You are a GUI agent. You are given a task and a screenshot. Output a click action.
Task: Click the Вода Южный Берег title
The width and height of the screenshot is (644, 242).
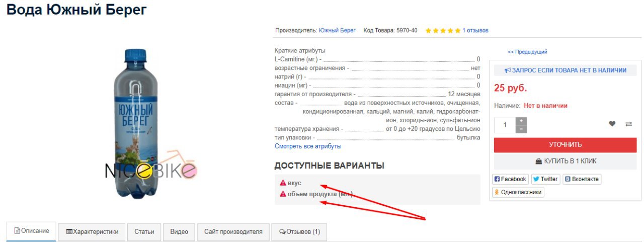click(76, 10)
